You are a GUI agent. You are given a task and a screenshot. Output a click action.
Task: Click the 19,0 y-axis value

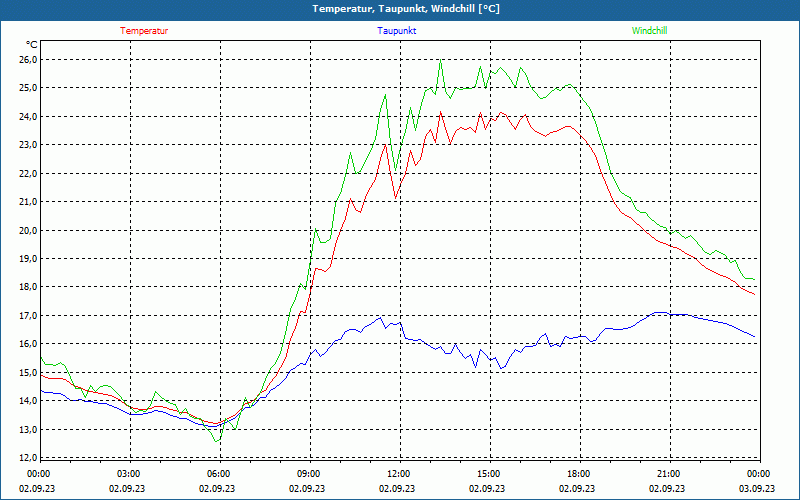click(29, 259)
